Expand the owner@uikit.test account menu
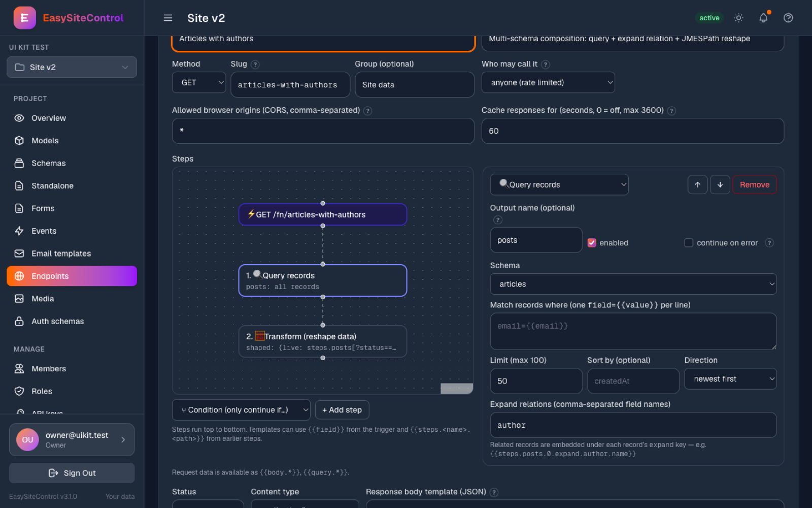Image resolution: width=812 pixels, height=508 pixels. pyautogui.click(x=72, y=440)
